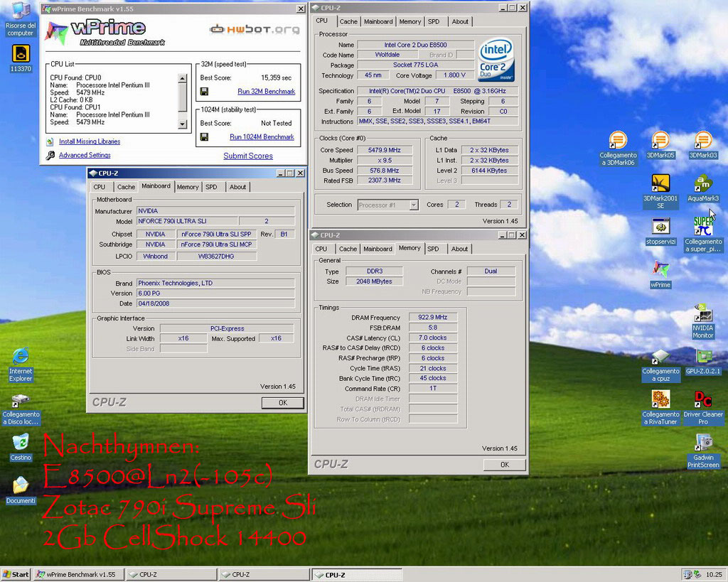Viewport: 728px width, 582px height.
Task: Click the Install Missing Libraries icon
Action: point(50,141)
